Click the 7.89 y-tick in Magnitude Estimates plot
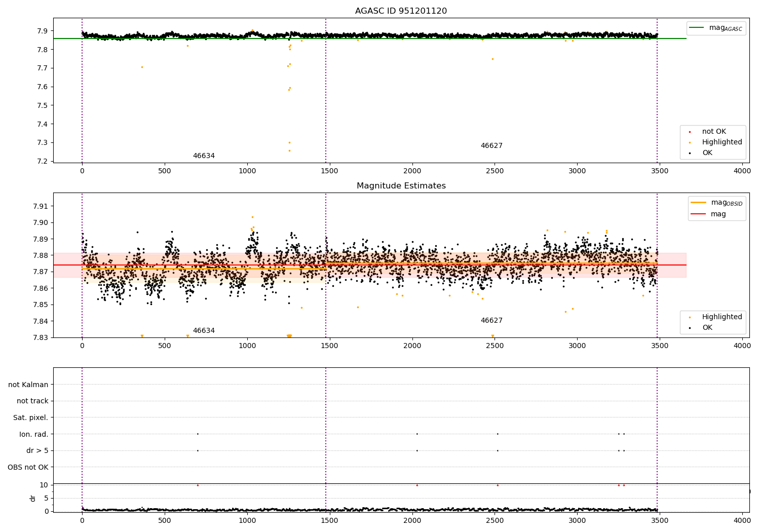 pyautogui.click(x=41, y=239)
